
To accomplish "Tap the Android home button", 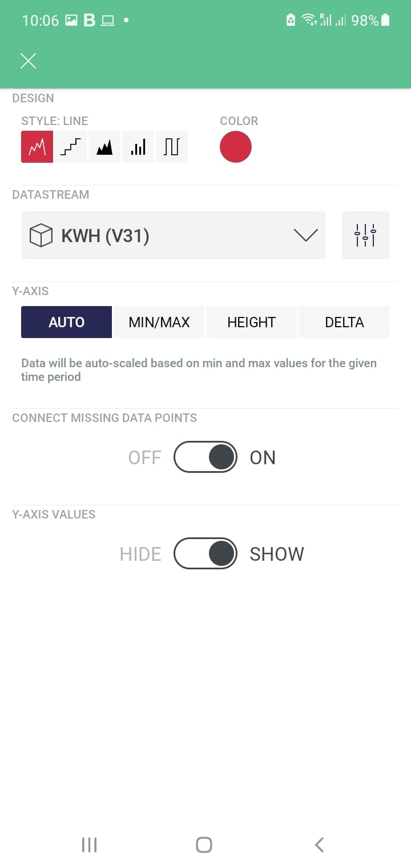I will click(x=204, y=845).
